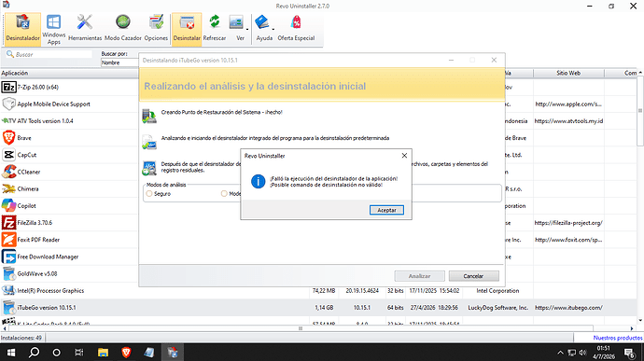
Task: Refresh the list with Refrescar
Action: pos(215,28)
